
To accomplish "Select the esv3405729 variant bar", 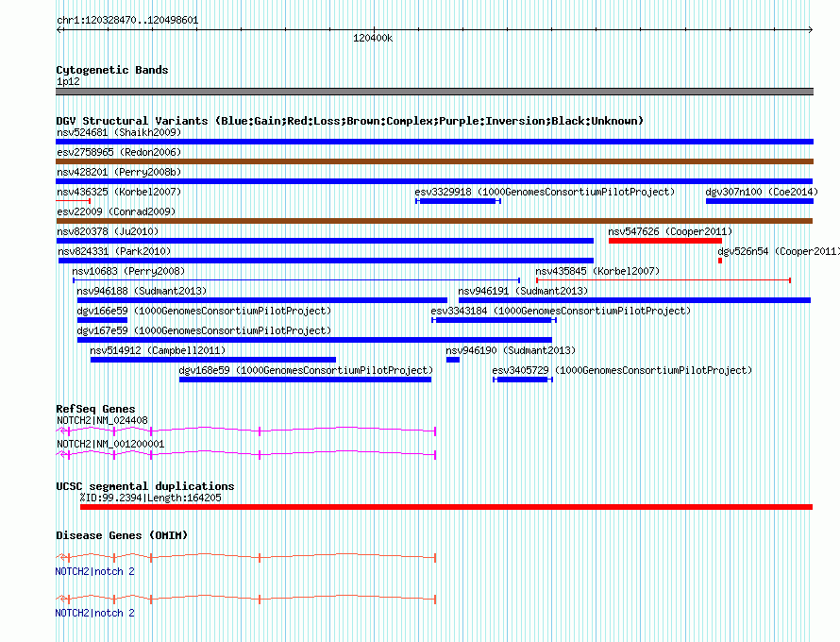I will click(x=522, y=380).
